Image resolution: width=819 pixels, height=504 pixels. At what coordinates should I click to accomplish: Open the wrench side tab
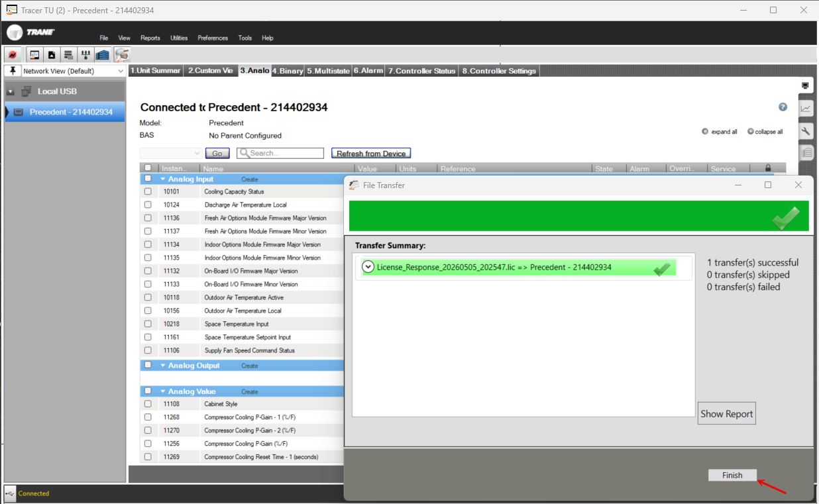pyautogui.click(x=806, y=130)
